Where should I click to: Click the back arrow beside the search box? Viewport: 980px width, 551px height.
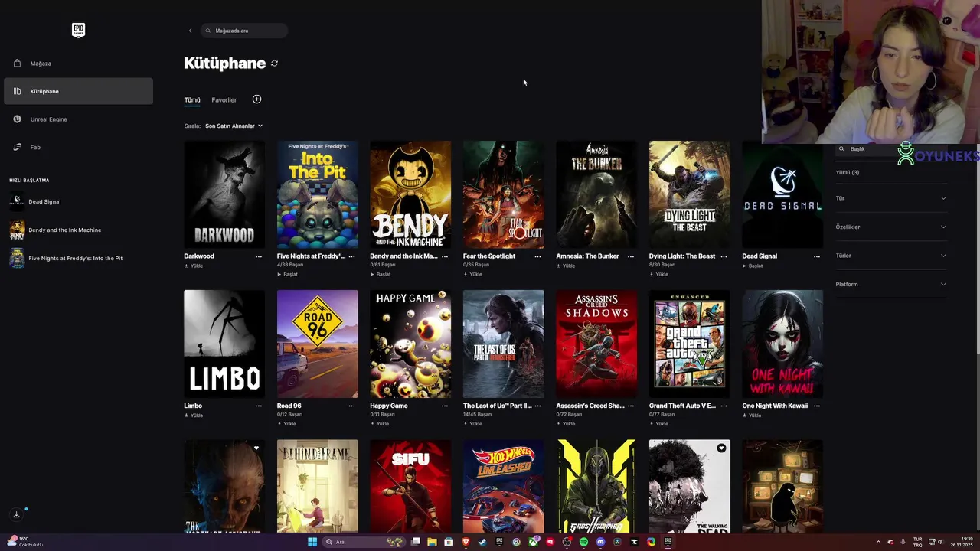pyautogui.click(x=190, y=31)
